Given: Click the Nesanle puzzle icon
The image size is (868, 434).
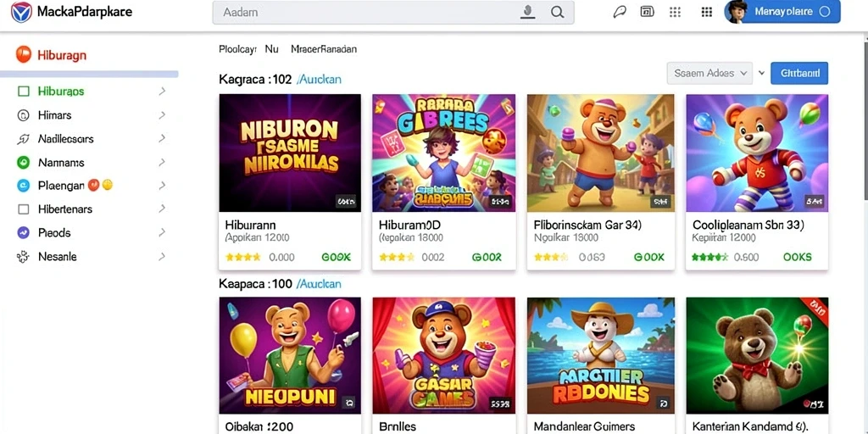Looking at the screenshot, I should (x=23, y=257).
